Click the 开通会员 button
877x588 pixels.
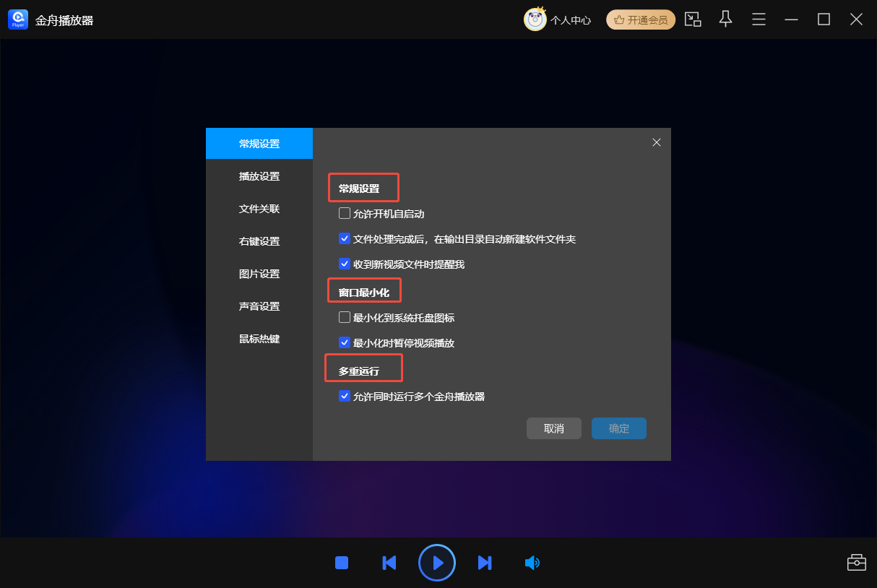(x=641, y=20)
